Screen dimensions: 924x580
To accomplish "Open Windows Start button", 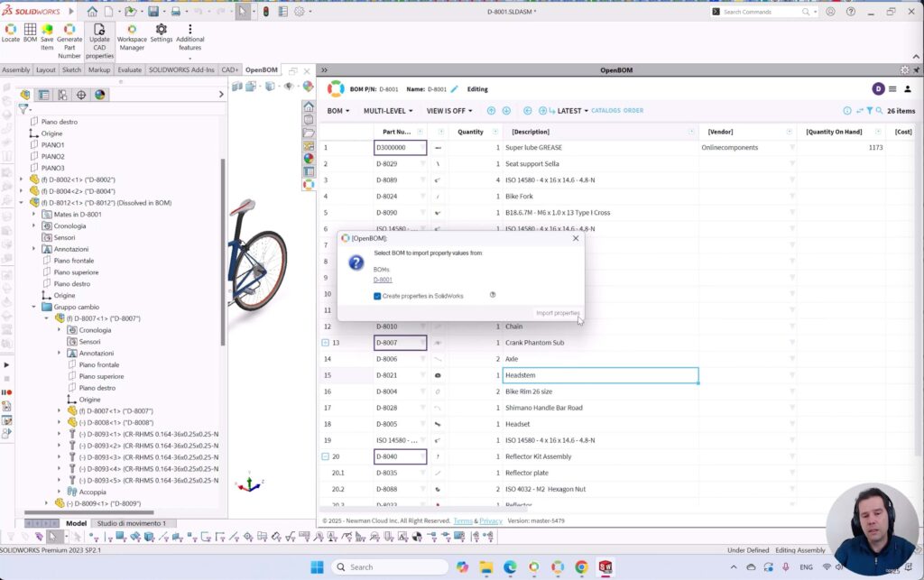I will click(x=317, y=567).
